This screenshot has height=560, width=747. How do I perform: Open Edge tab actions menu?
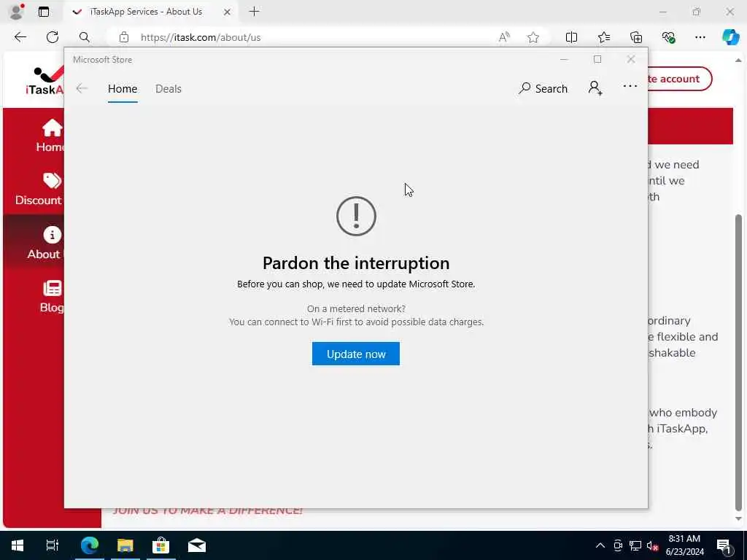[43, 12]
